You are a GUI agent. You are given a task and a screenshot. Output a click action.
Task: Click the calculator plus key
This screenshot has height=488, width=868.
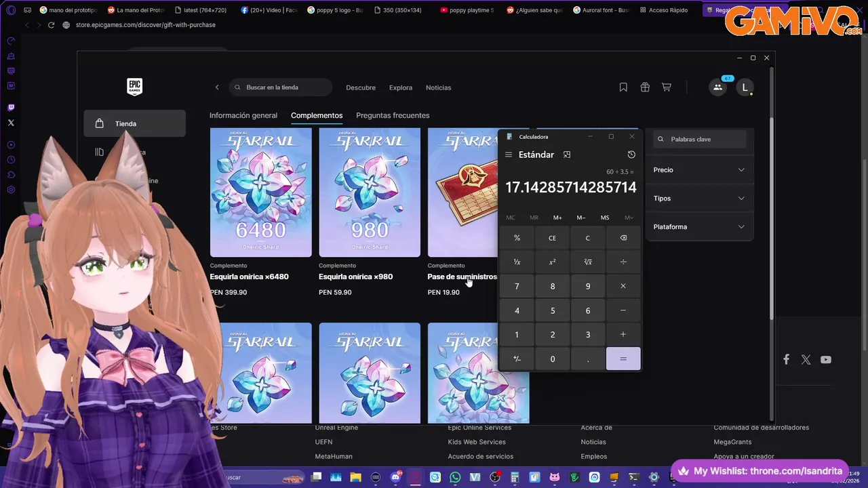coord(623,334)
